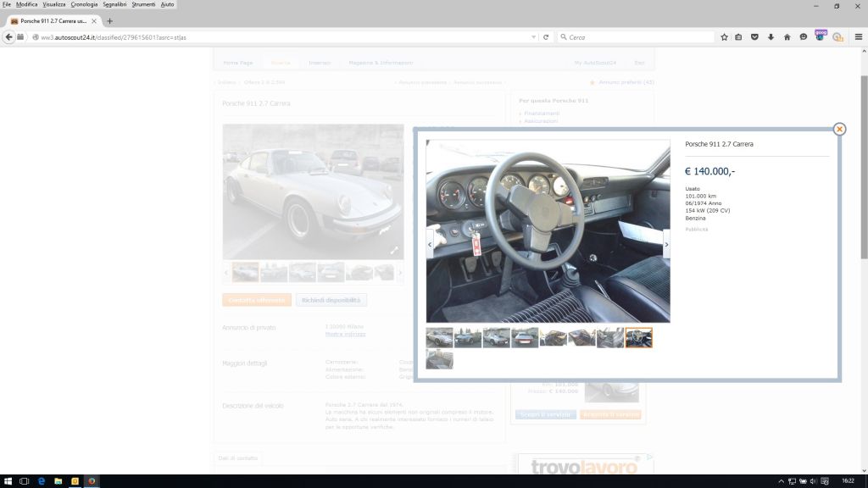Select the Porsche 911 2.7 Carrera browser tab
868x488 pixels.
[x=53, y=21]
